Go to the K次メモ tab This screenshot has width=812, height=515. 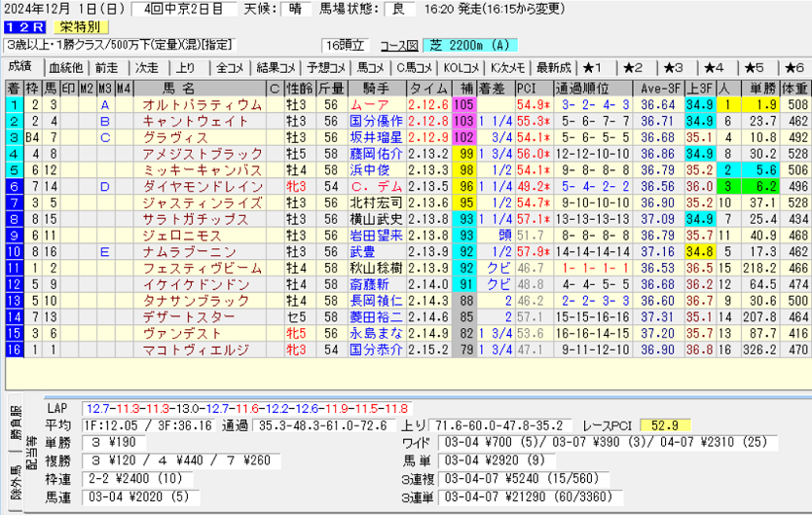pos(508,68)
